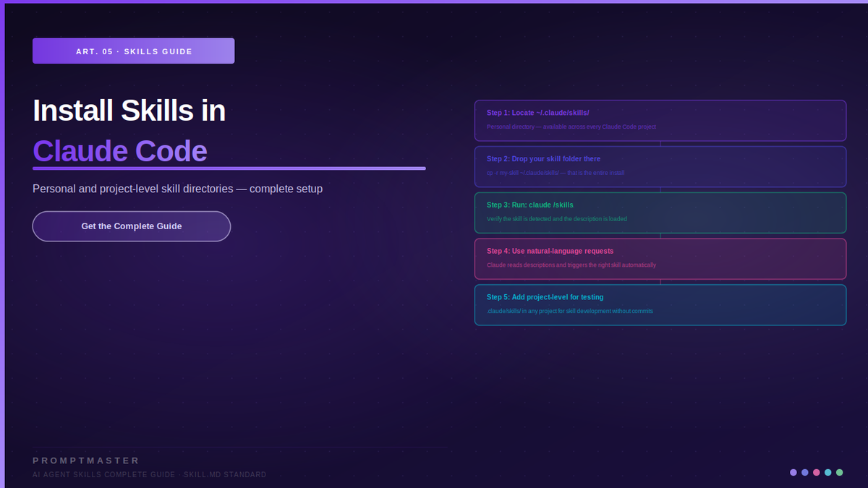
Task: Select the green dot indicator
Action: click(x=840, y=472)
